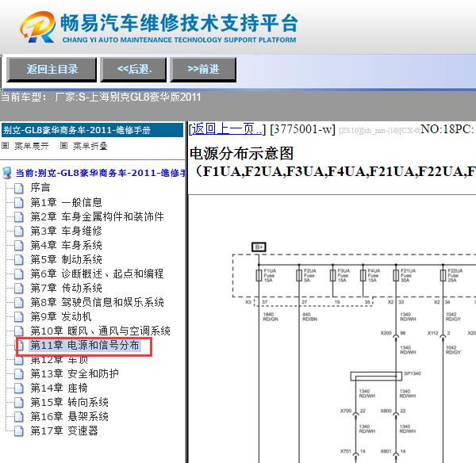
Task: Open 第6章 诊断概述、起点和编程
Action: (97, 274)
